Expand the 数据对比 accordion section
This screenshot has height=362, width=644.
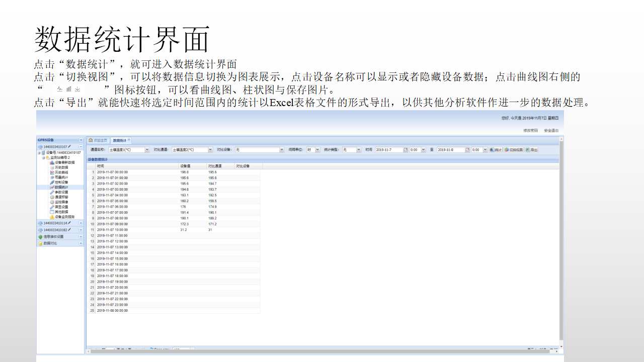(81, 243)
